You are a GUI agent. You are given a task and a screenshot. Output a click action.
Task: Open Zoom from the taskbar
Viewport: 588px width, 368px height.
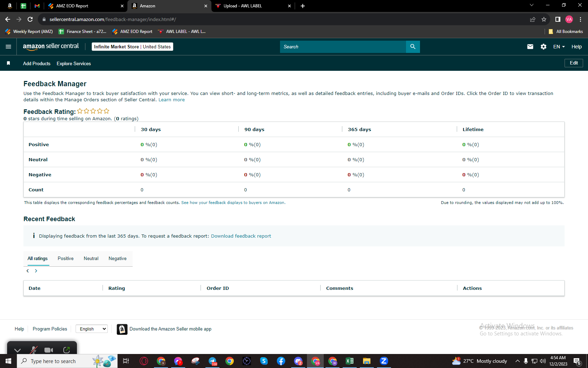(384, 361)
